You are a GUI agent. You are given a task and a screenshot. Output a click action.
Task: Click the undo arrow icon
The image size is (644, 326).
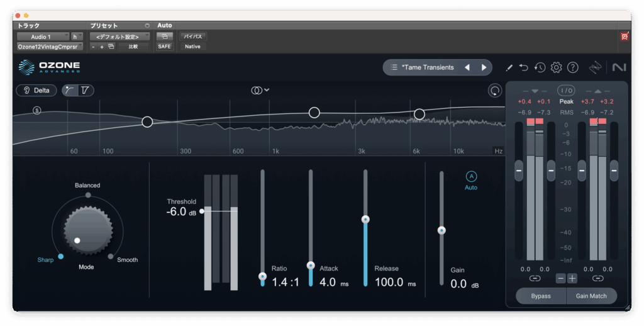pos(524,67)
